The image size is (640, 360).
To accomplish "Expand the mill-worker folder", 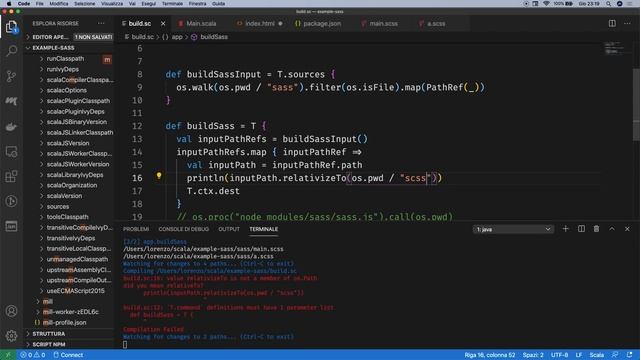I will tap(70, 311).
